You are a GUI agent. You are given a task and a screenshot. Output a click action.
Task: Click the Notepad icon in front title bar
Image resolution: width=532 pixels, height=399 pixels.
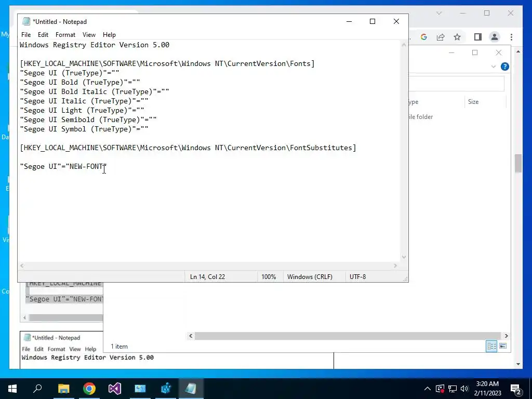[26, 21]
